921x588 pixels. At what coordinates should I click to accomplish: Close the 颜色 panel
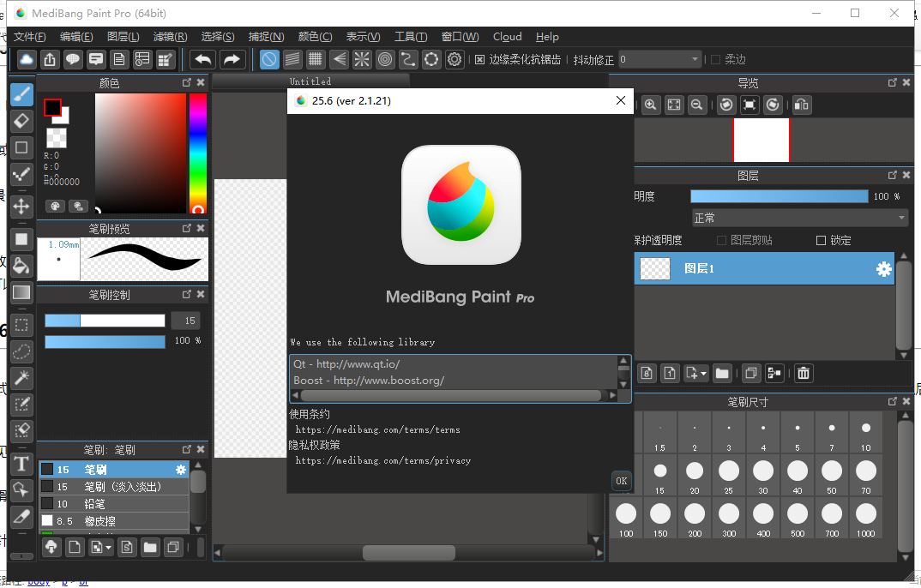click(201, 83)
